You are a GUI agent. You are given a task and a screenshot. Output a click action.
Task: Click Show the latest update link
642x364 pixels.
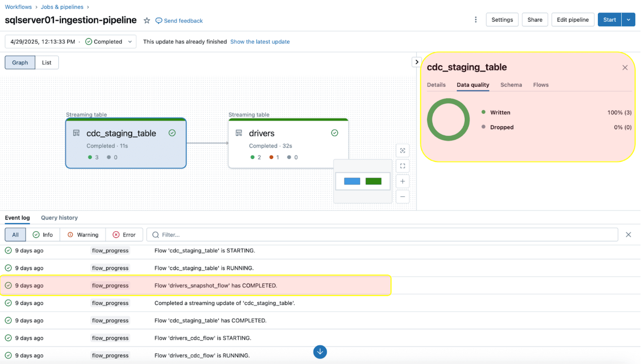(260, 42)
